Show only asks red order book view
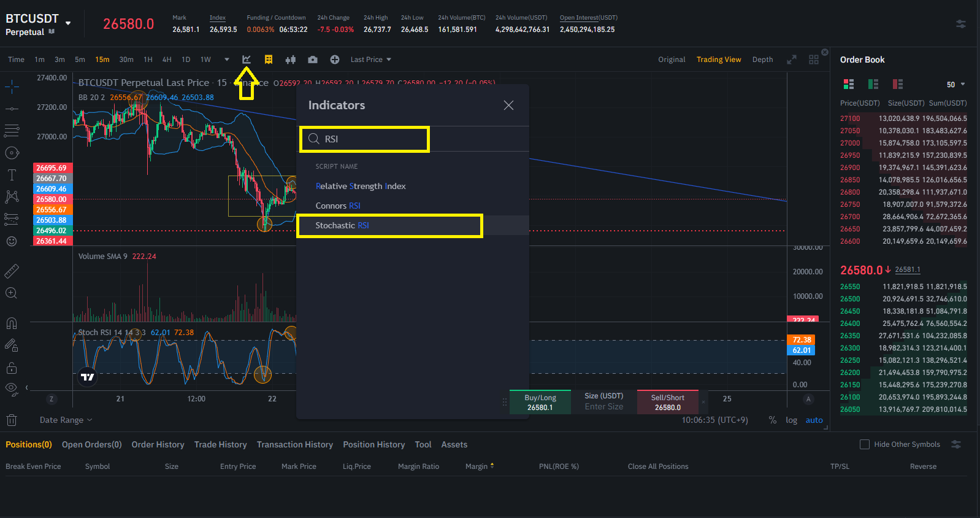Viewport: 980px width, 518px height. tap(898, 84)
